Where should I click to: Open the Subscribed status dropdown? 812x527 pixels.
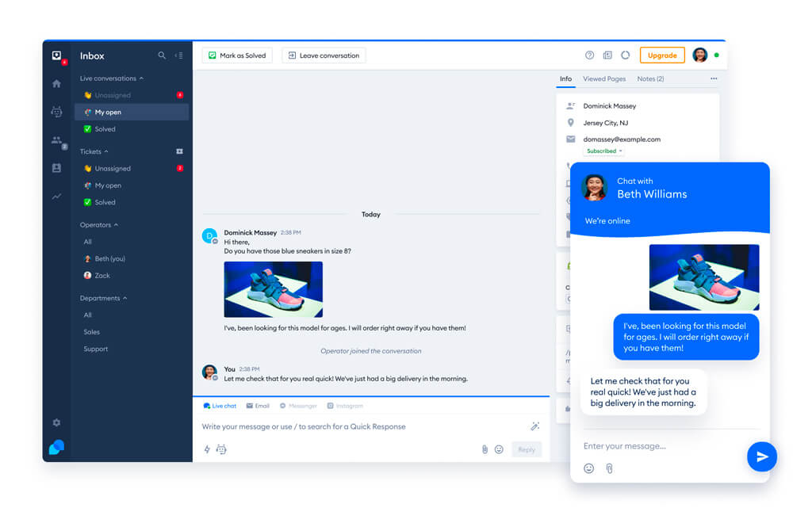[x=603, y=151]
